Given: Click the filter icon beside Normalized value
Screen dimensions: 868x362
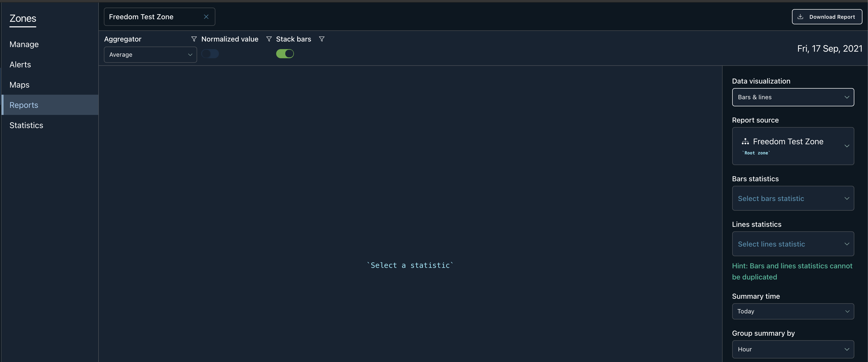Looking at the screenshot, I should point(269,39).
